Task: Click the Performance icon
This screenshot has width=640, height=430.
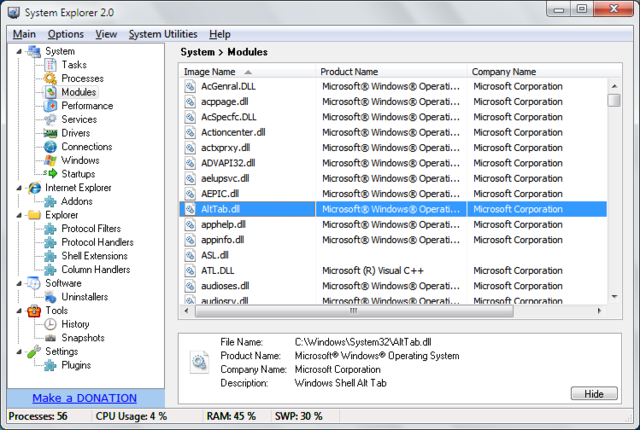Action: pos(50,106)
